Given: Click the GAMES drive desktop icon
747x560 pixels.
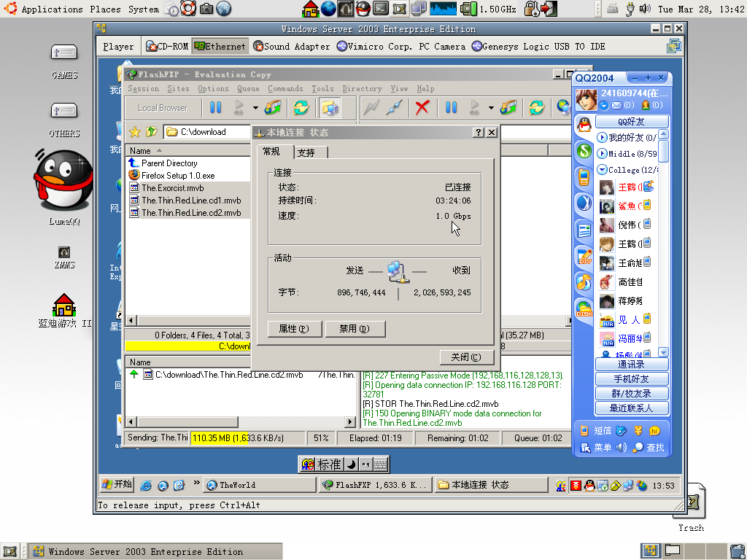Looking at the screenshot, I should (x=64, y=52).
